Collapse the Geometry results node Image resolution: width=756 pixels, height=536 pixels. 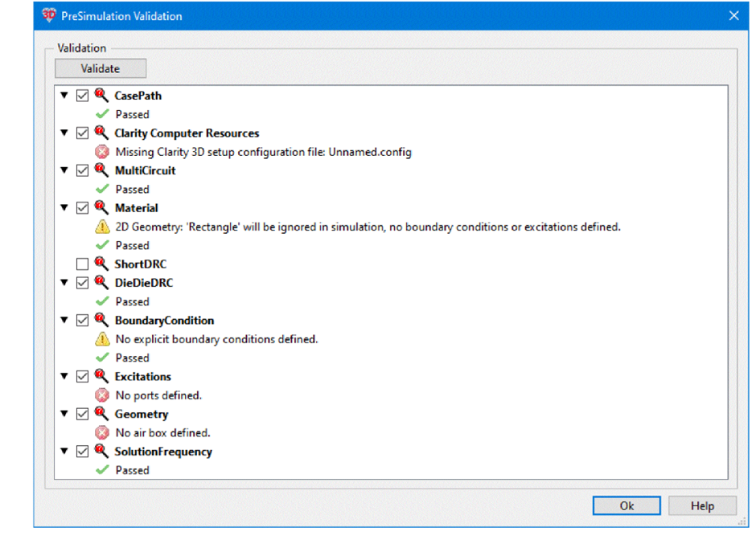pos(65,415)
